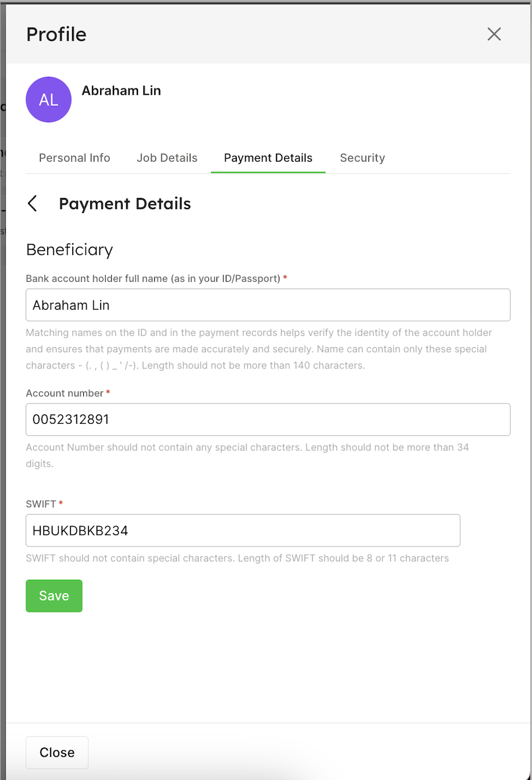Focus the Account number input field
The width and height of the screenshot is (532, 780).
tap(268, 420)
